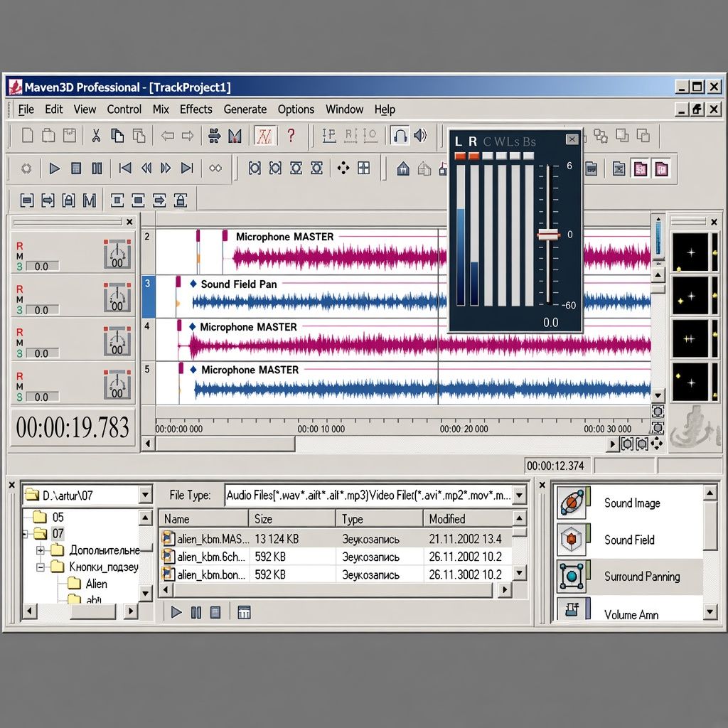Toggle Record arm R on track 5 controls
Viewport: 728px width, 728px height.
coord(19,376)
